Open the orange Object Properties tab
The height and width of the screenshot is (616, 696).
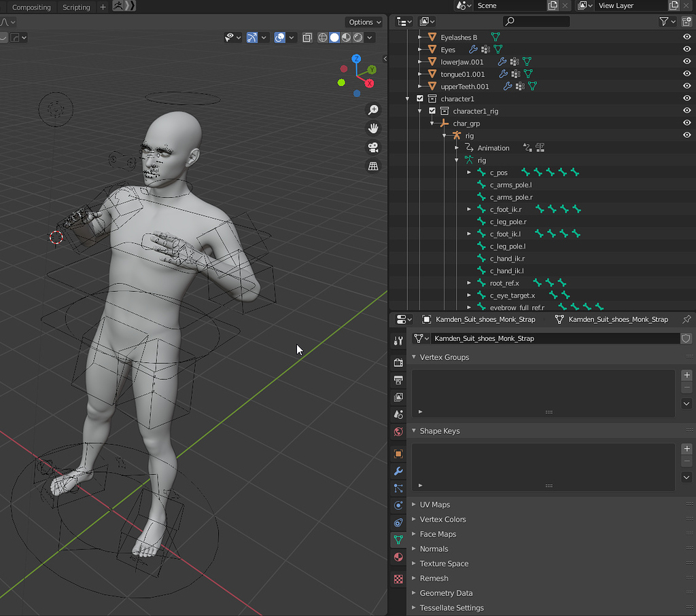(398, 454)
